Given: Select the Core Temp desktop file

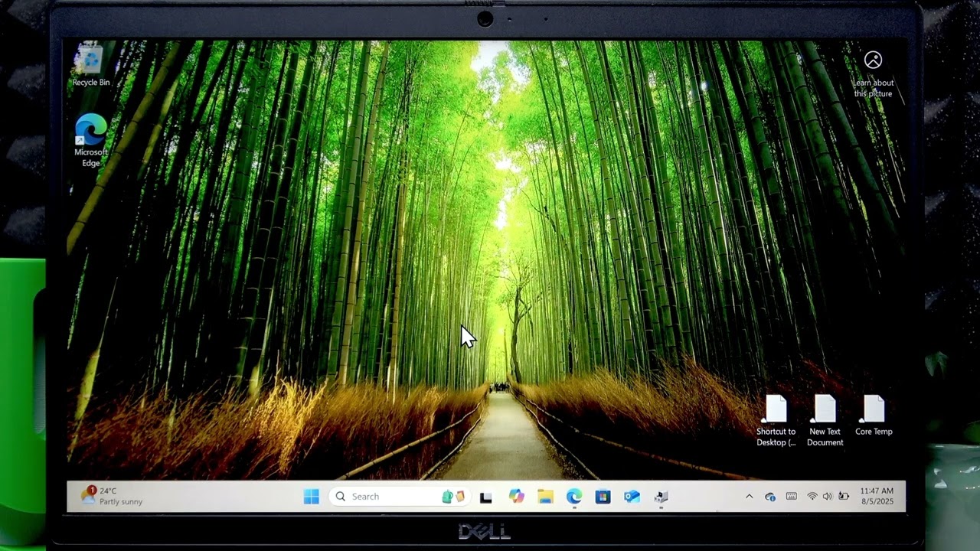Looking at the screenshot, I should click(874, 416).
